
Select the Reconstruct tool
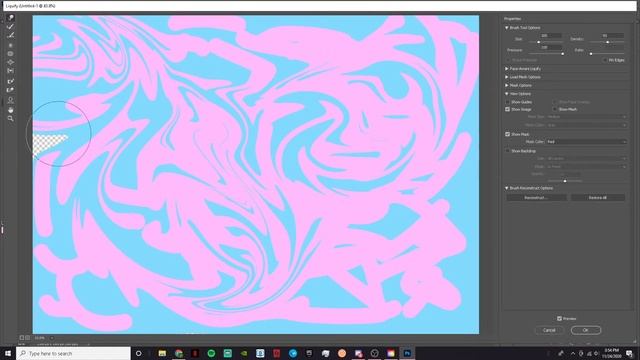pyautogui.click(x=10, y=27)
